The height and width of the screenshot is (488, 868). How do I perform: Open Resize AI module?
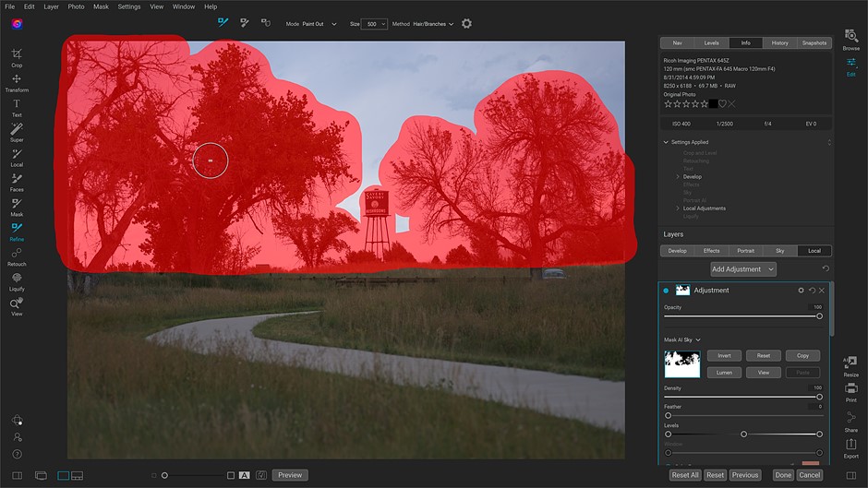coord(850,366)
